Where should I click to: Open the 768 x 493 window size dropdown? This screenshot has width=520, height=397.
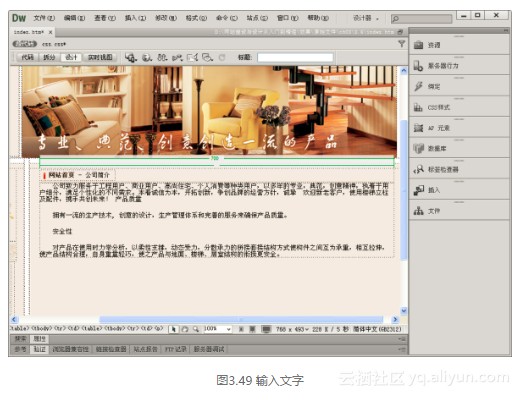[292, 329]
